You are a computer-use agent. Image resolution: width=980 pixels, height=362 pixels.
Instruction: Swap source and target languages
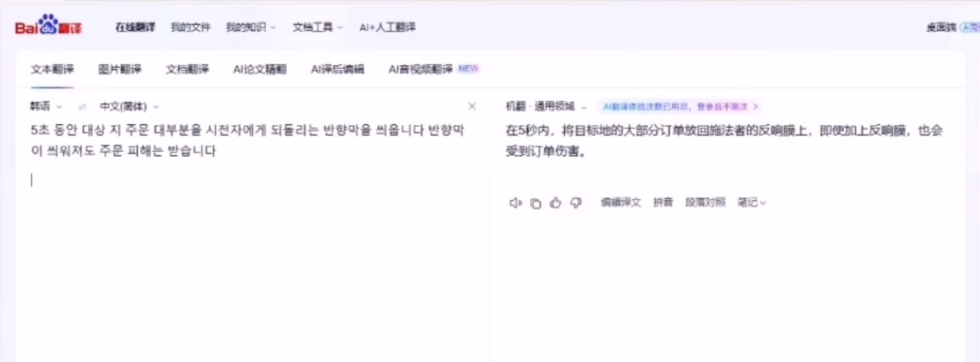click(x=82, y=106)
